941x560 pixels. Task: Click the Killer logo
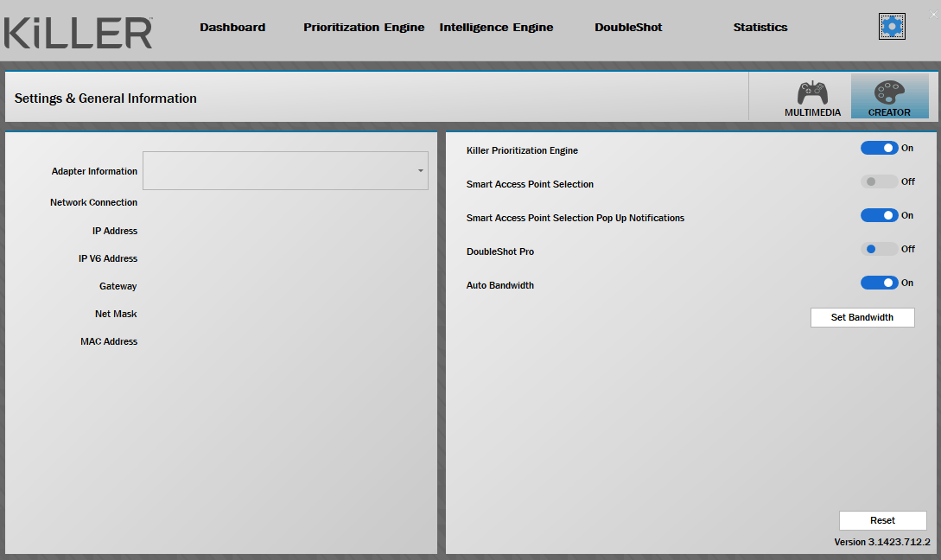coord(78,33)
